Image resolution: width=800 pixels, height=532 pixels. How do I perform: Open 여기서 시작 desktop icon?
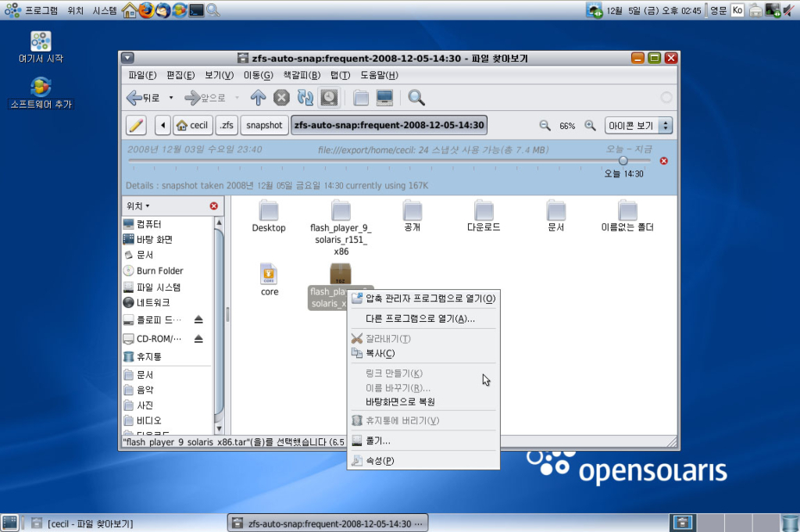coord(41,47)
